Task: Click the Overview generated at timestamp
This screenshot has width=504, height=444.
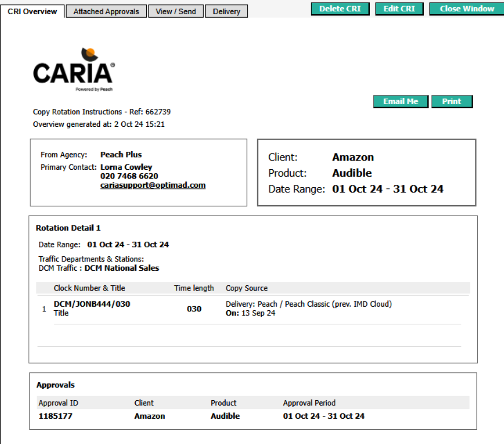Action: coord(99,124)
